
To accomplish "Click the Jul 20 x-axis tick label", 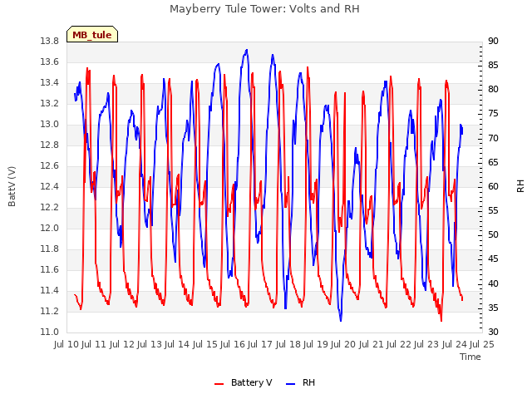I will pyautogui.click(x=343, y=344).
